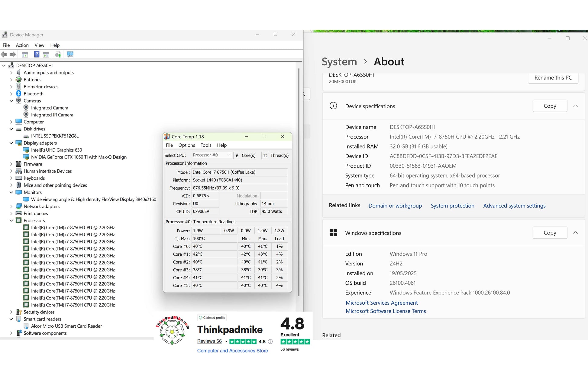
Task: Collapse the Monitors category
Action: pos(11,192)
